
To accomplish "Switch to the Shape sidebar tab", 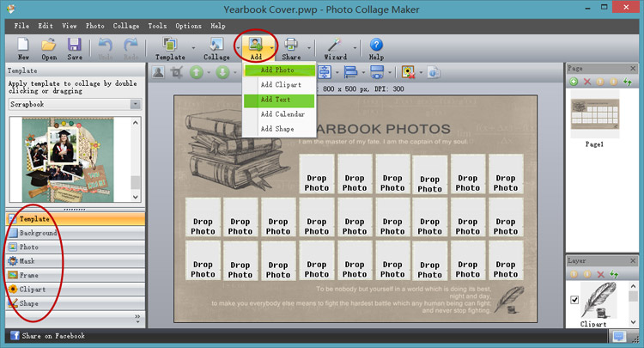I will pyautogui.click(x=76, y=303).
